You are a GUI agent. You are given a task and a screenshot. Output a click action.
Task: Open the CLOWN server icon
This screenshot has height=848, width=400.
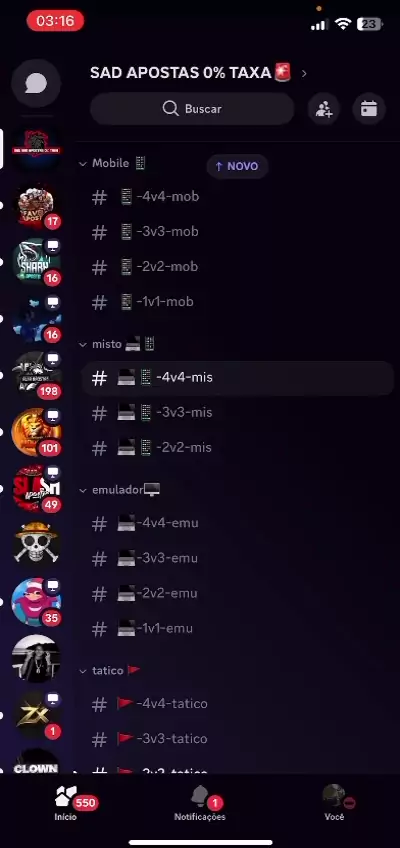pyautogui.click(x=36, y=761)
